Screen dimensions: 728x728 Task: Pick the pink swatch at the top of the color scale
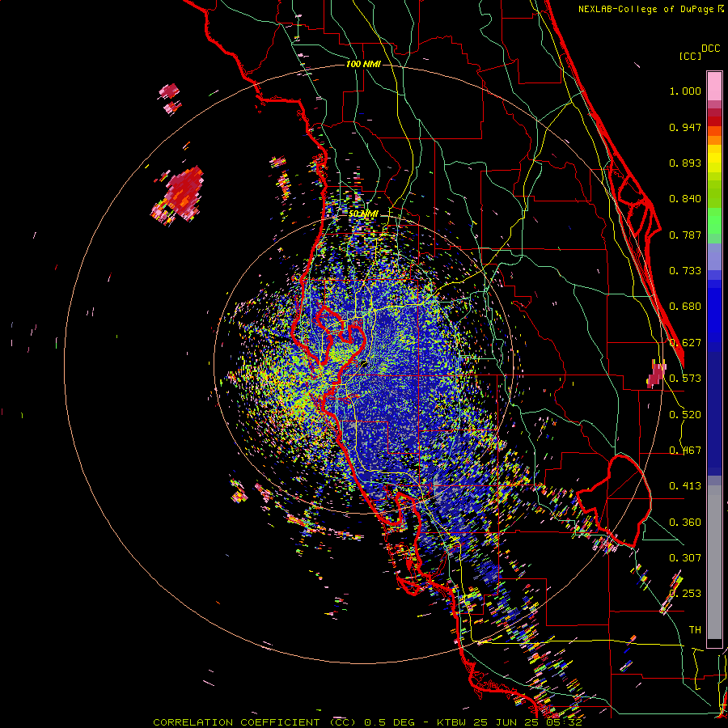point(714,86)
